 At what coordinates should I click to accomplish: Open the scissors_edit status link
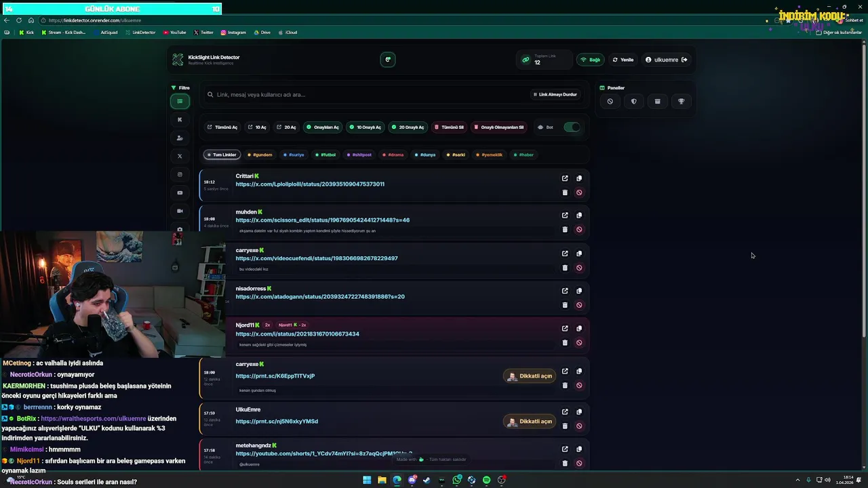[x=322, y=220]
